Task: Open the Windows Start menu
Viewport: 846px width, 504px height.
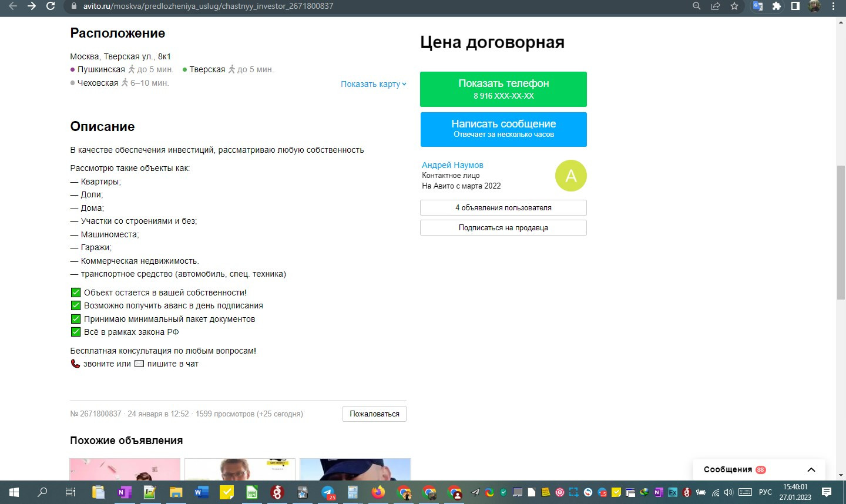Action: point(14,492)
